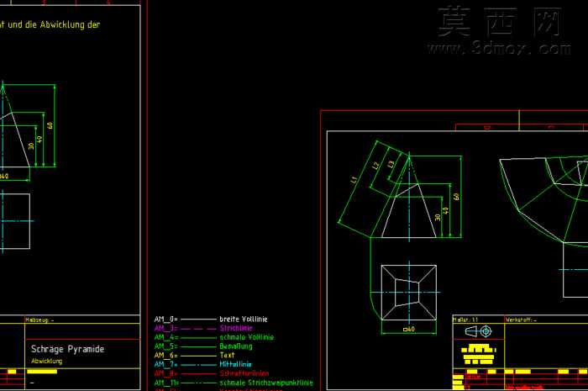This screenshot has height=391, width=588.
Task: Pick the 'AM_4=' layer code
Action: [165, 337]
